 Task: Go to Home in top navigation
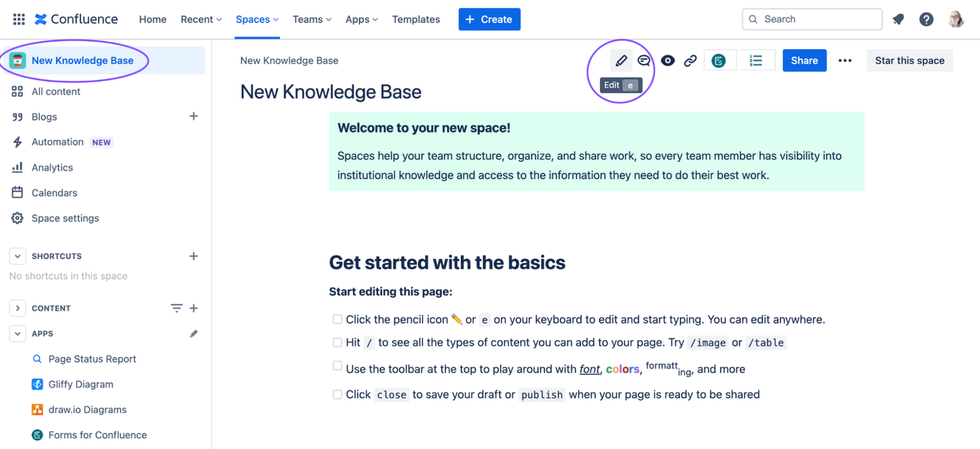[x=153, y=20]
